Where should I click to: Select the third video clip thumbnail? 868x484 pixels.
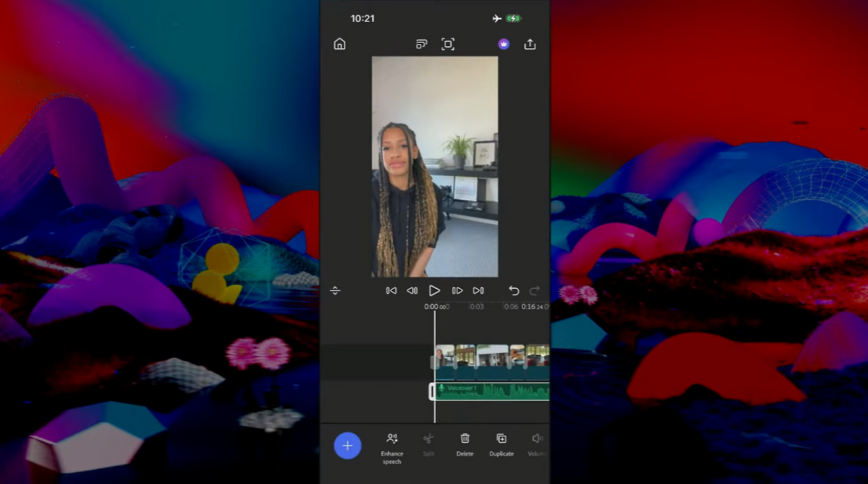click(x=492, y=356)
